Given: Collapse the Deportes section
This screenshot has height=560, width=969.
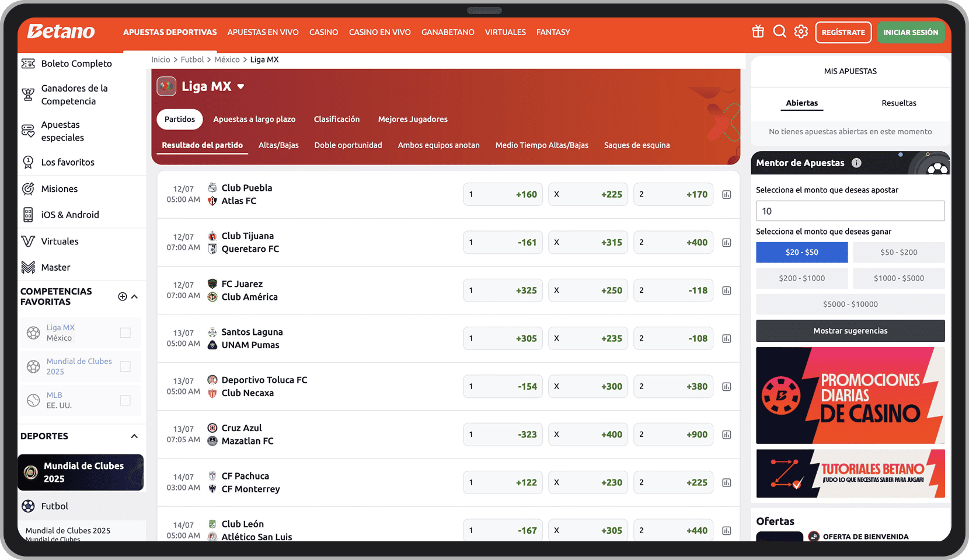Looking at the screenshot, I should click(135, 436).
